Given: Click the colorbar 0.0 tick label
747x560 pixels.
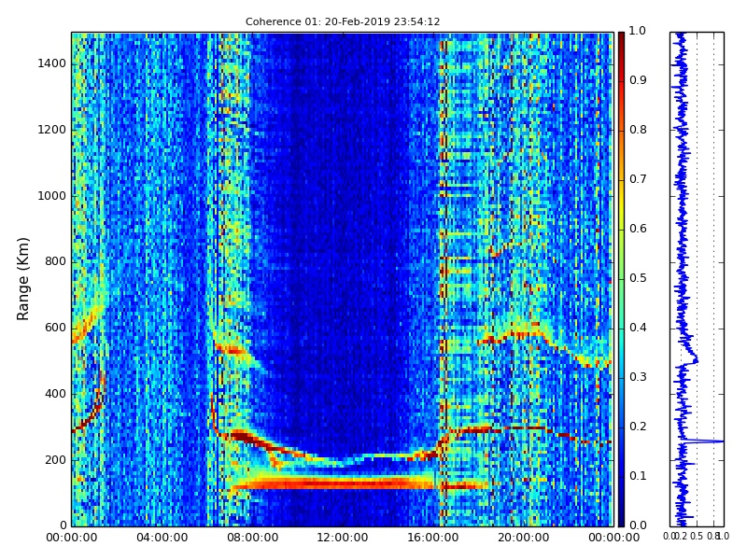Looking at the screenshot, I should click(638, 525).
